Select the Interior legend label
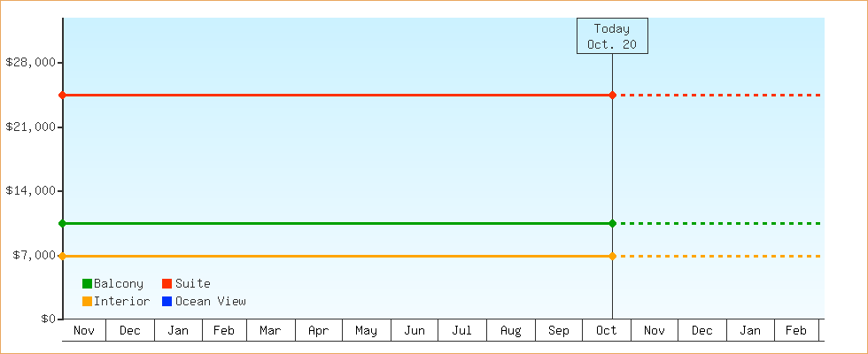The height and width of the screenshot is (354, 868). pos(121,302)
